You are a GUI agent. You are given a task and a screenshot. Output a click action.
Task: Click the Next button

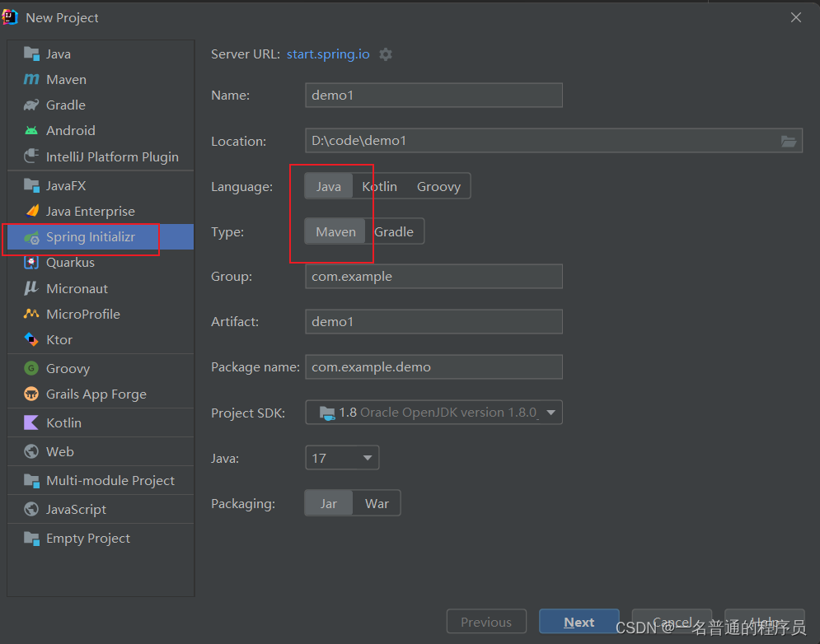[x=579, y=622]
